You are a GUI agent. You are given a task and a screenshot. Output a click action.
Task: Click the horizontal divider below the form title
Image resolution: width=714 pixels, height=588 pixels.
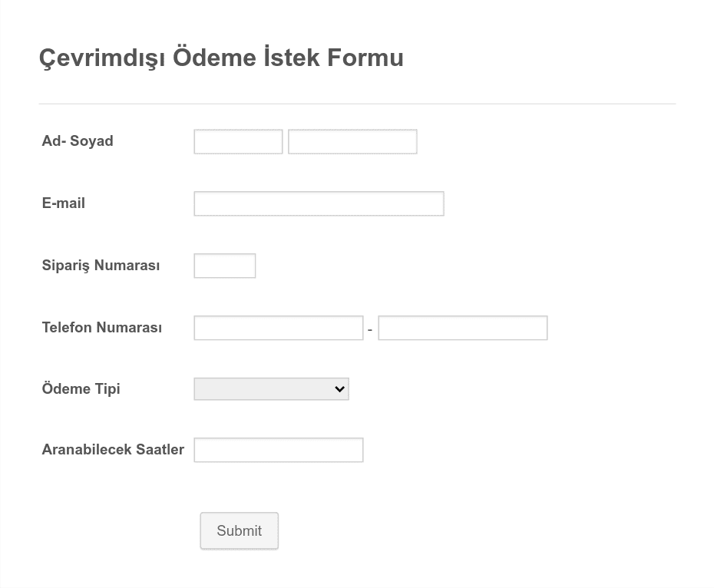(358, 104)
